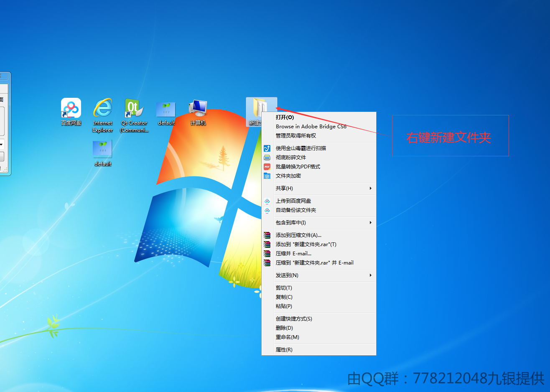
Task: Click the WinRAR icon beside 压缩并 E-mail...
Action: [267, 254]
